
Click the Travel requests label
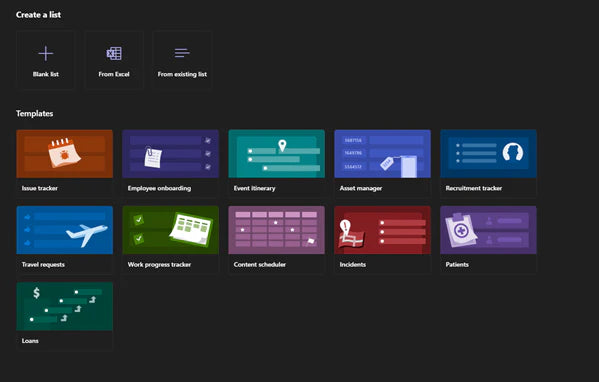[x=43, y=265]
